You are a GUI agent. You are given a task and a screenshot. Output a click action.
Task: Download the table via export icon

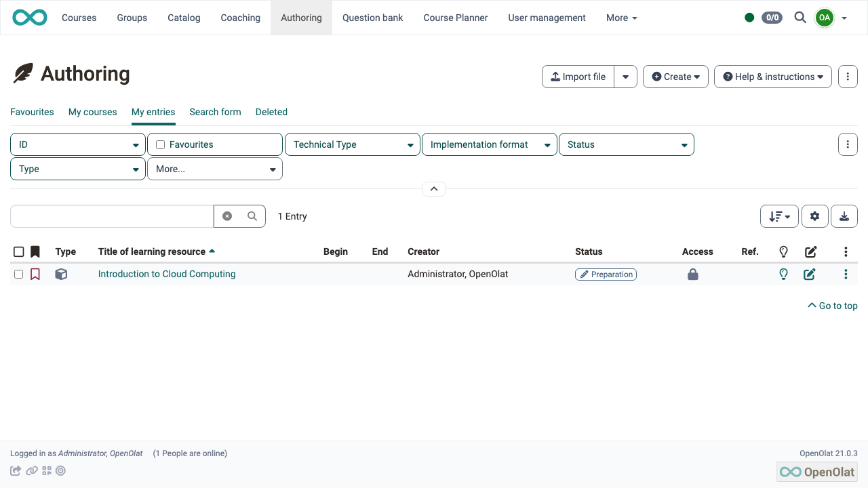point(844,216)
